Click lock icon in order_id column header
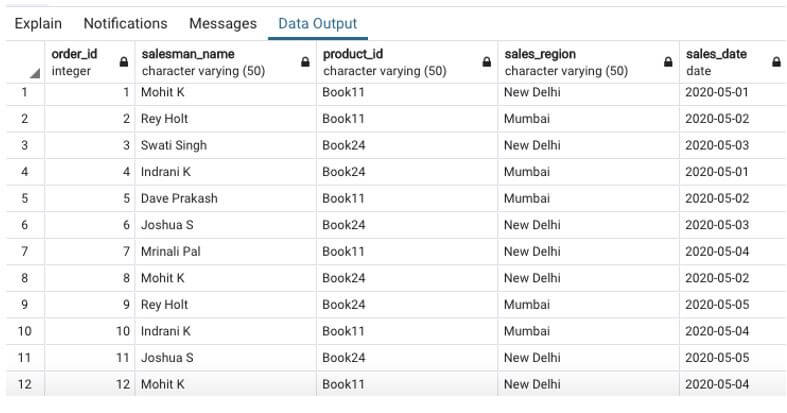The image size is (787, 413). [x=124, y=62]
